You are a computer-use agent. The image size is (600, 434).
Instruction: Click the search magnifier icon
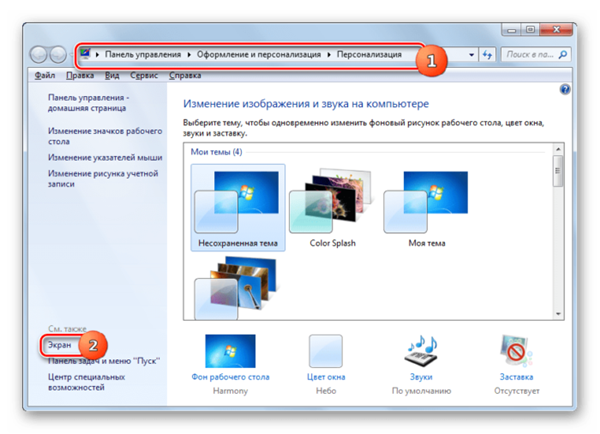(x=562, y=54)
